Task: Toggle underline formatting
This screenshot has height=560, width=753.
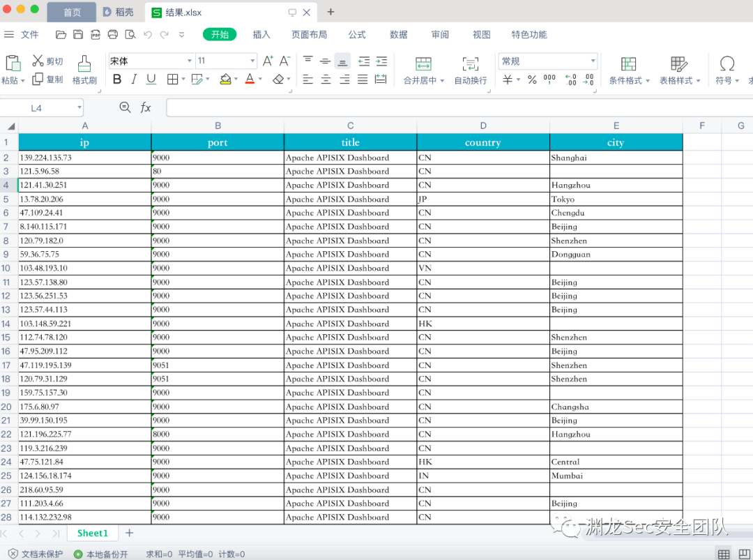Action: (151, 80)
